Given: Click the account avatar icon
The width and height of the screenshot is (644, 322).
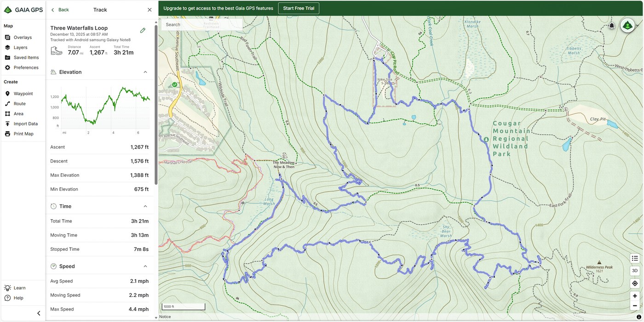Looking at the screenshot, I should tap(627, 26).
